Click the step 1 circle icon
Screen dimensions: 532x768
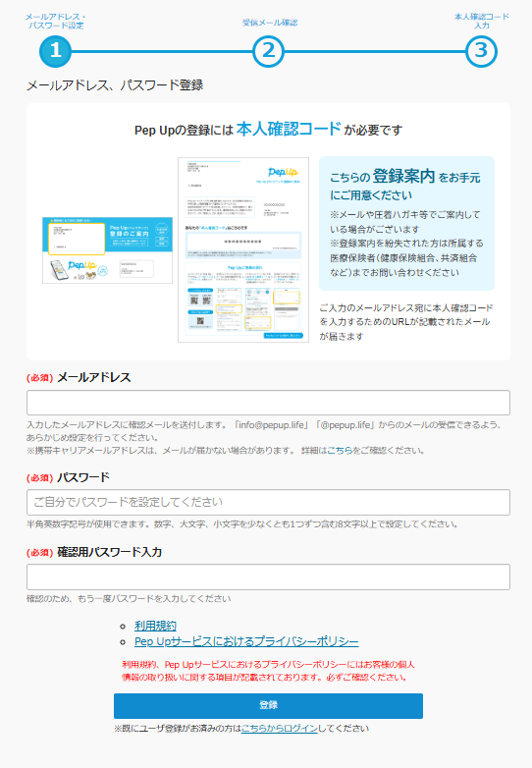point(55,51)
